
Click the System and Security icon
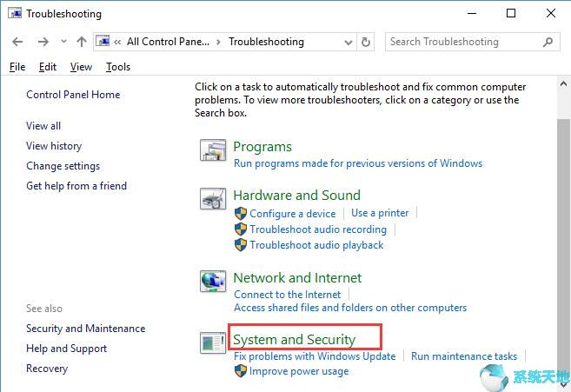pos(213,342)
